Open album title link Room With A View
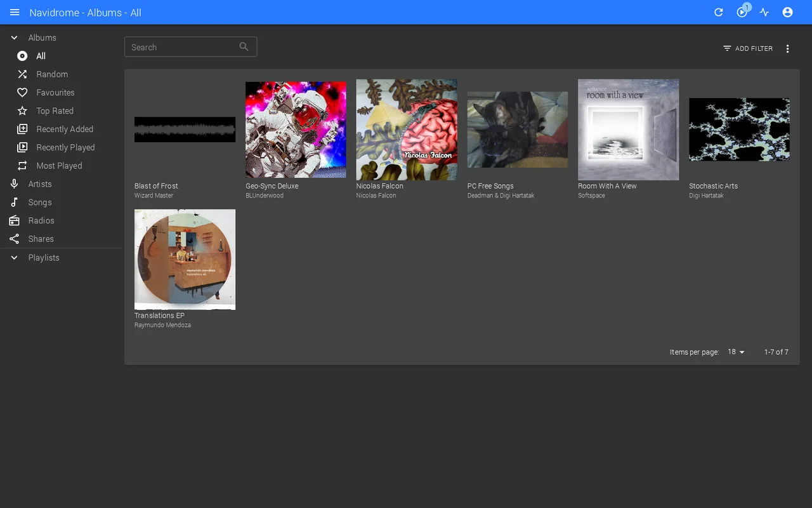Screen dimensions: 812x508 pos(607,186)
